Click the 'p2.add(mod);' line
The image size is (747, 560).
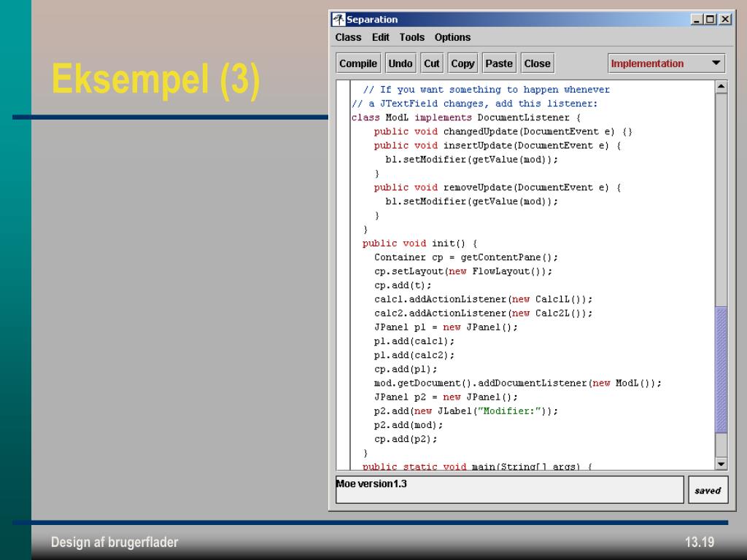pyautogui.click(x=409, y=425)
